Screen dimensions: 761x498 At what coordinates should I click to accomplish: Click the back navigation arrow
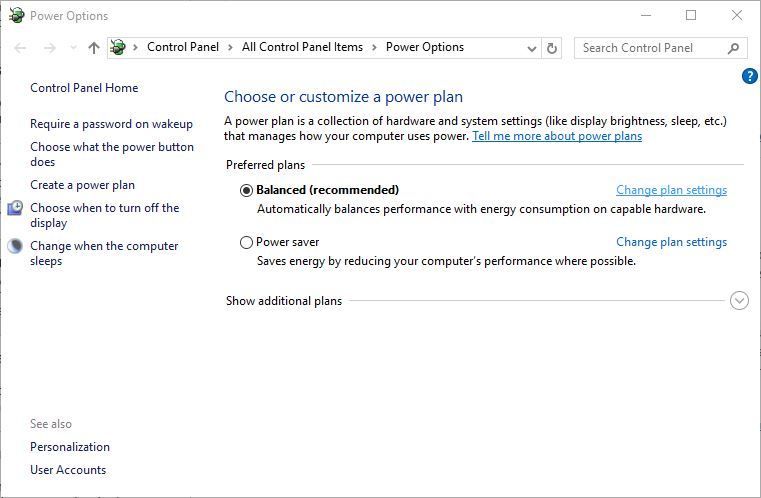20,48
